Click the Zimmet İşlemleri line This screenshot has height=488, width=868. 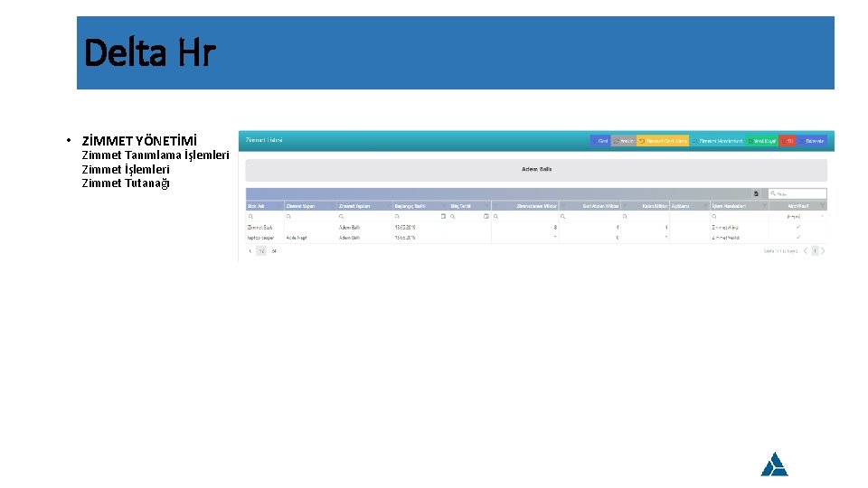coord(125,169)
